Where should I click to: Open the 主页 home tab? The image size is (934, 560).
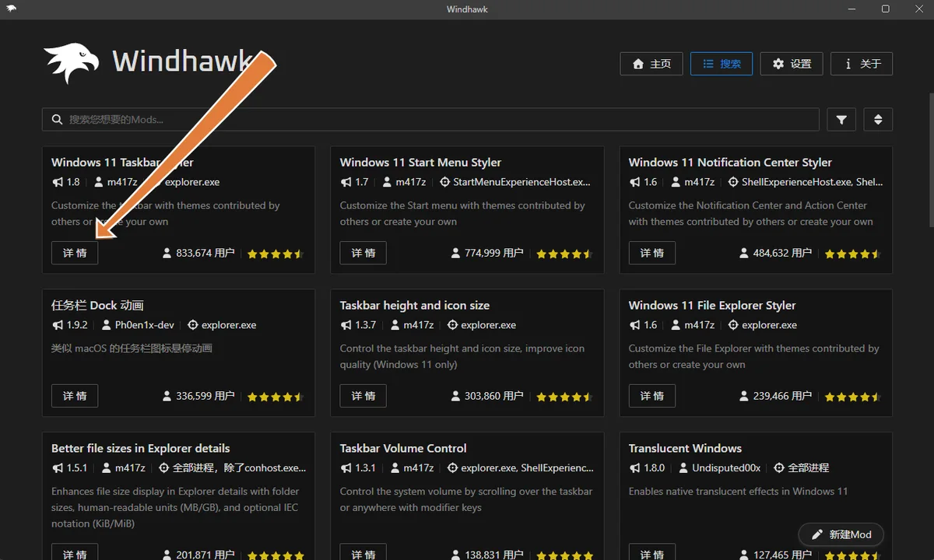[x=651, y=64]
